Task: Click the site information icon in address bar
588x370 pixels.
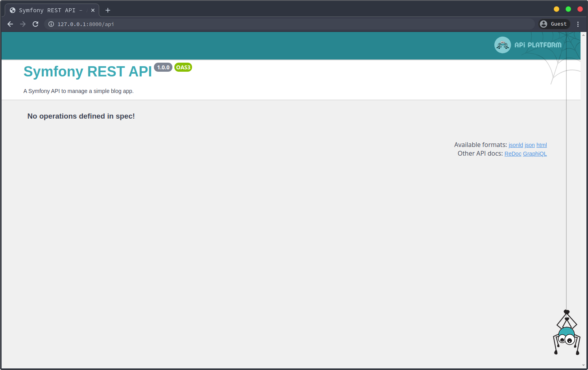Action: tap(51, 24)
